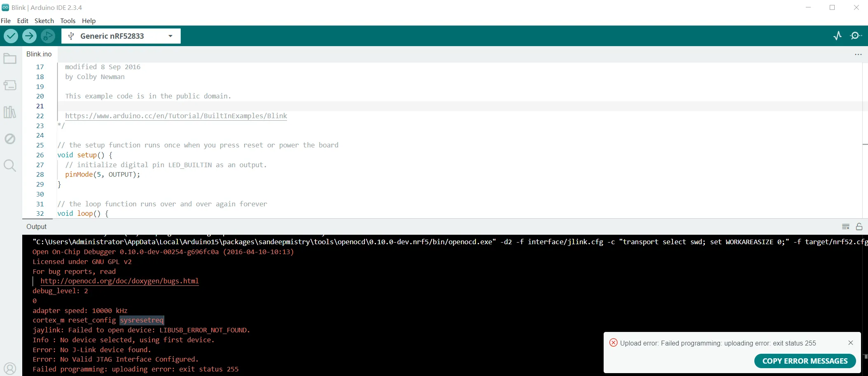Click the void setup() line

[85, 155]
